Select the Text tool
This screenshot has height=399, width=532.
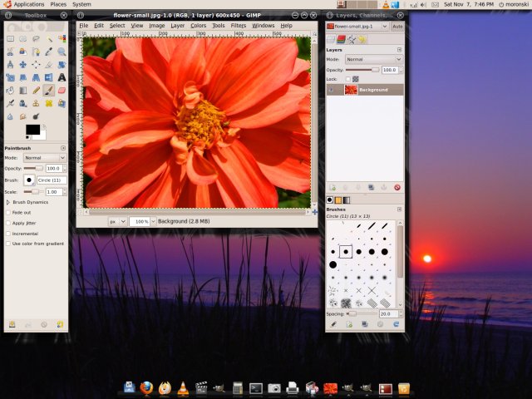pos(62,77)
